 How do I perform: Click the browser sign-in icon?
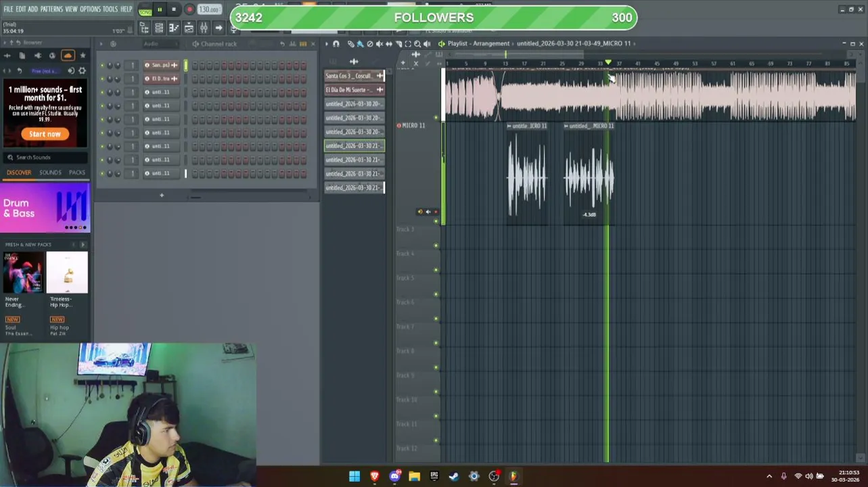(71, 70)
